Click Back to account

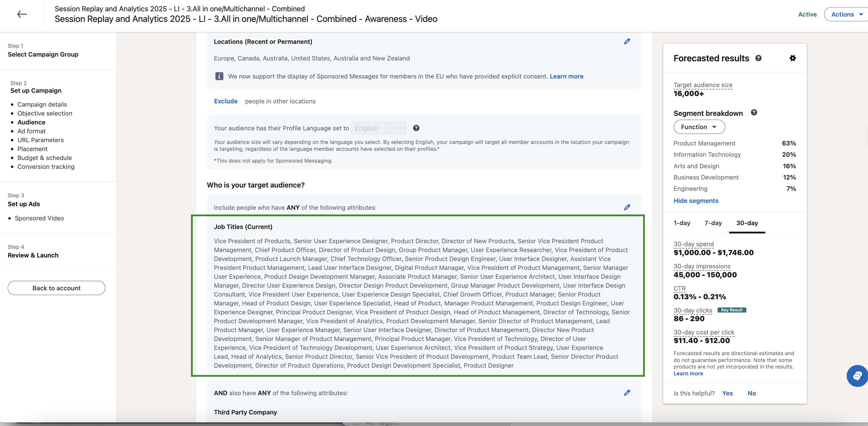click(56, 288)
